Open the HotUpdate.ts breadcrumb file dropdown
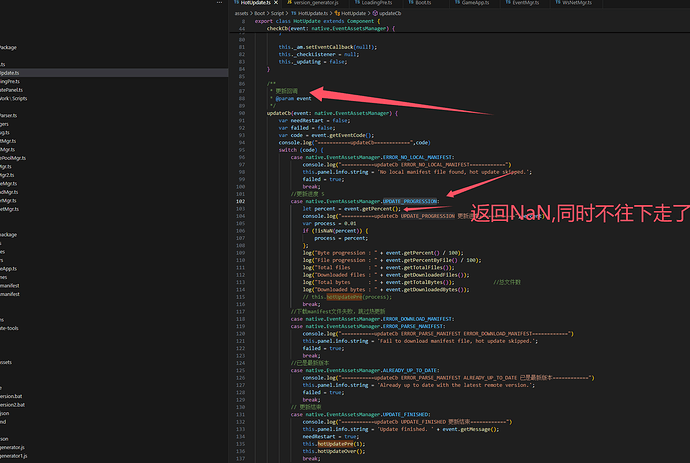 [309, 13]
